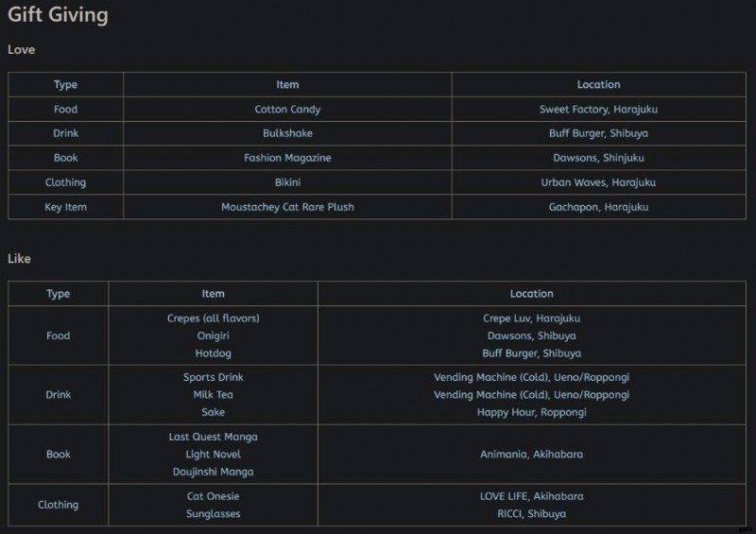
Task: Click the Cotton Candy item cell
Action: 287,110
